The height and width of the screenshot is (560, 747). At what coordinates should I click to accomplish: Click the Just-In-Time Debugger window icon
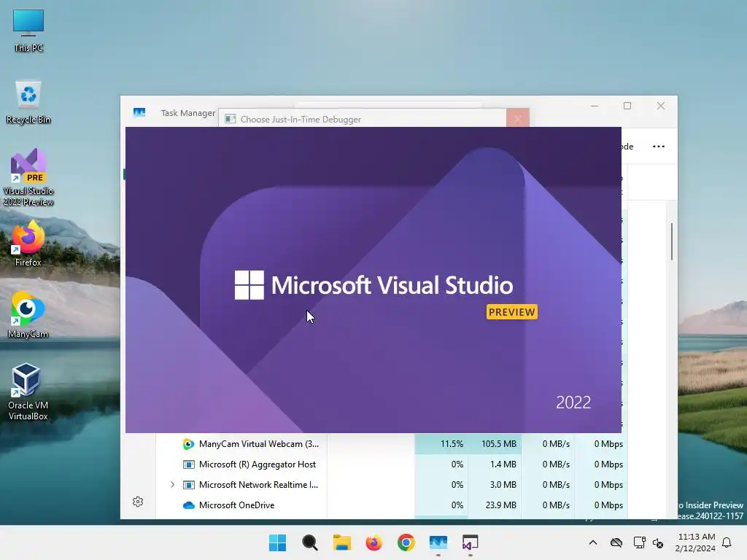point(230,119)
